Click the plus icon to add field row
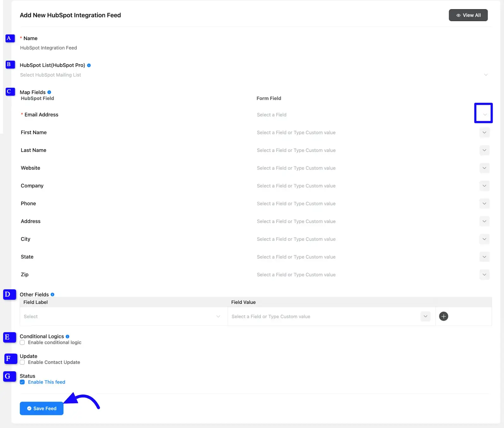This screenshot has height=428, width=504. [444, 316]
